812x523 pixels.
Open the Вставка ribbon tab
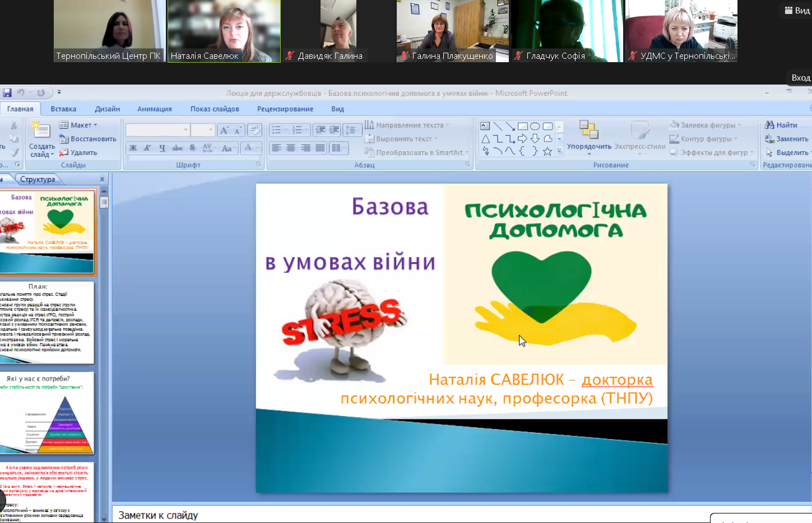click(63, 109)
